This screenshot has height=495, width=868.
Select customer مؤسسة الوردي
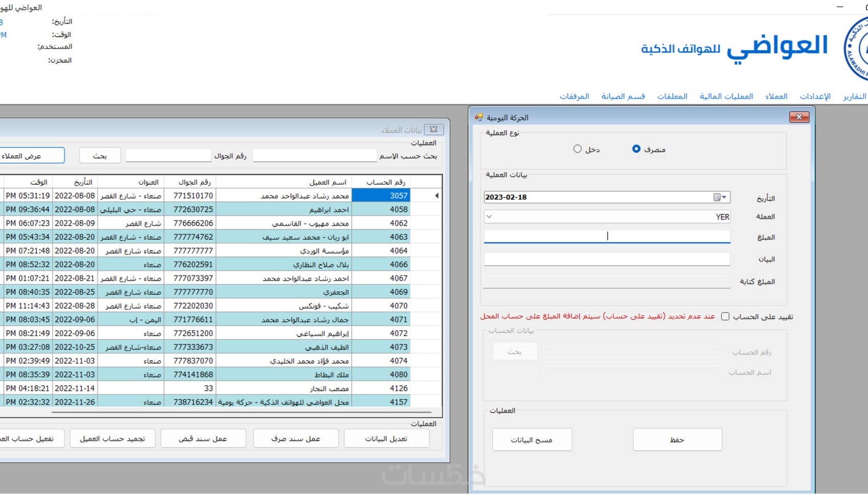tap(283, 251)
